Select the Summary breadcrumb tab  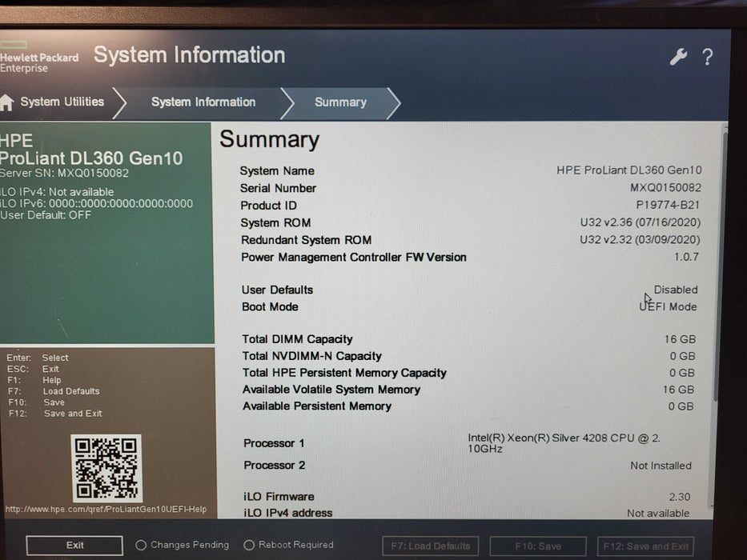tap(340, 102)
